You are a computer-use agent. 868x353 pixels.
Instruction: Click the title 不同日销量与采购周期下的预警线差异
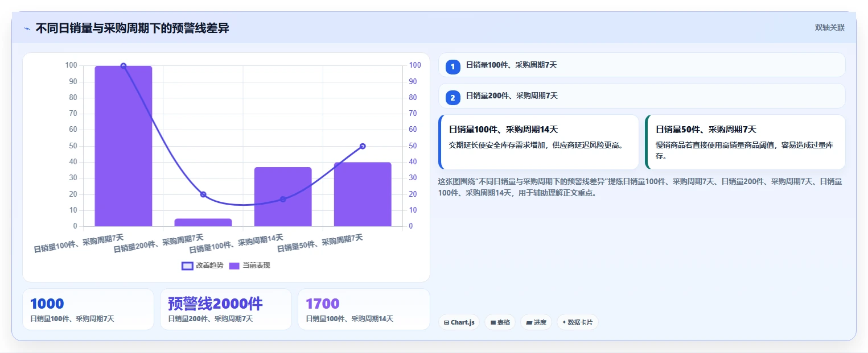click(132, 28)
